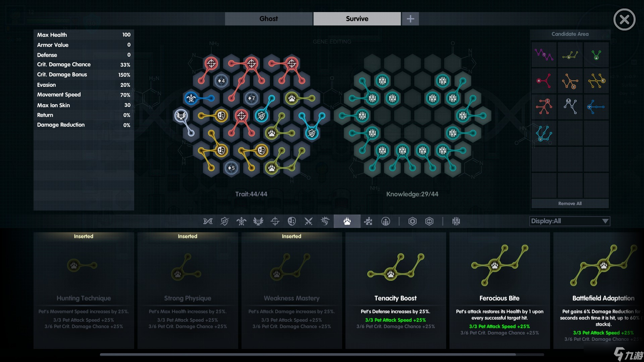Click the purple candidate gene thumbnail
Screen dimensions: 644x362
pos(543,54)
